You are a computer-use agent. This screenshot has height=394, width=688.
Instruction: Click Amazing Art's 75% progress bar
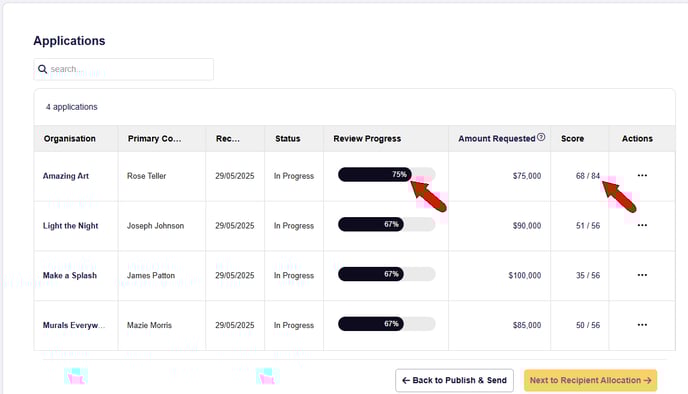pyautogui.click(x=387, y=175)
